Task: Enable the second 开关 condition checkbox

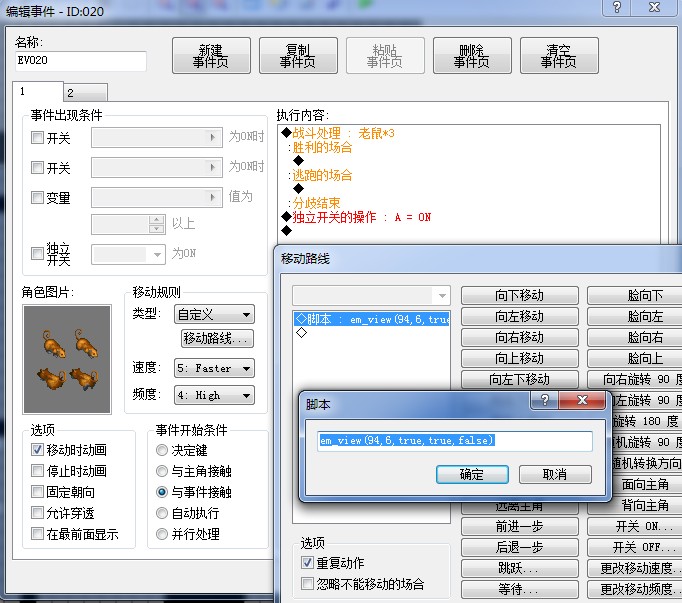Action: coord(37,168)
